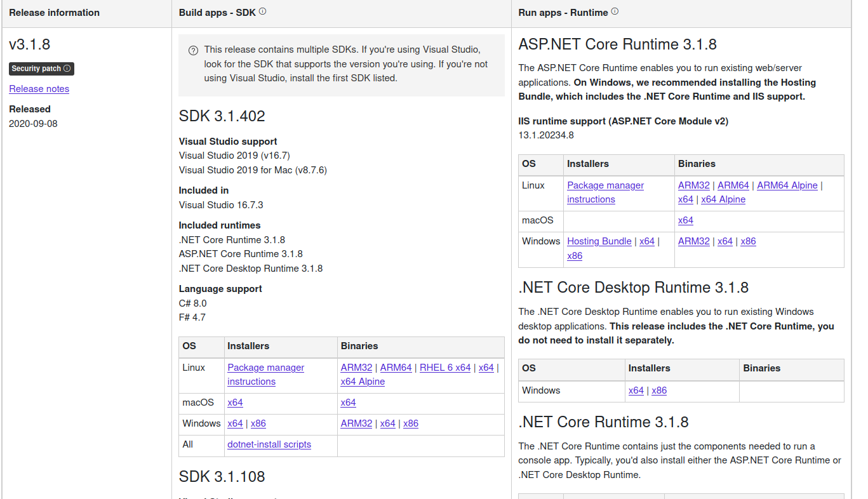Open Package manager instructions for the SDK
This screenshot has height=499, width=868.
tap(265, 374)
